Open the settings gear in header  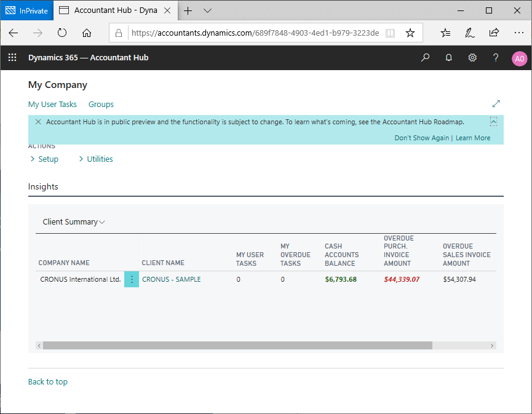[472, 58]
